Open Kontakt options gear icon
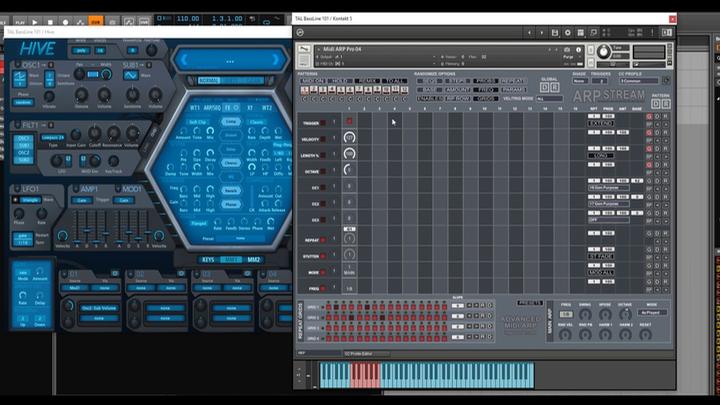 click(x=568, y=33)
